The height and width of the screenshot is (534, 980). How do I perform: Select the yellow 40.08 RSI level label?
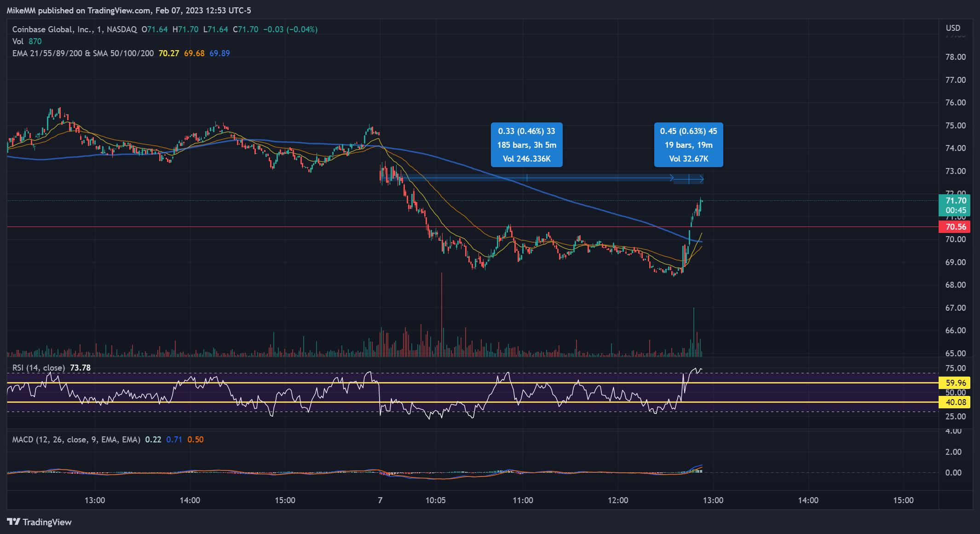pyautogui.click(x=954, y=402)
